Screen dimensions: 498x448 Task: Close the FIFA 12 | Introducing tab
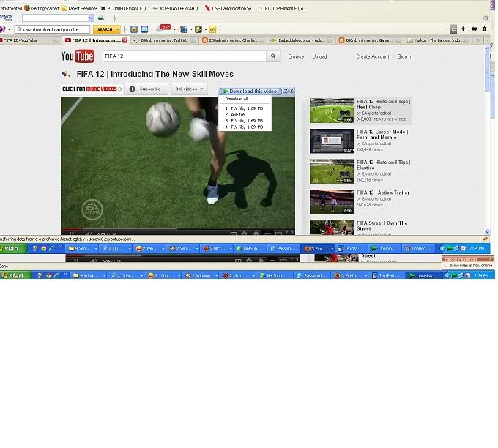124,40
